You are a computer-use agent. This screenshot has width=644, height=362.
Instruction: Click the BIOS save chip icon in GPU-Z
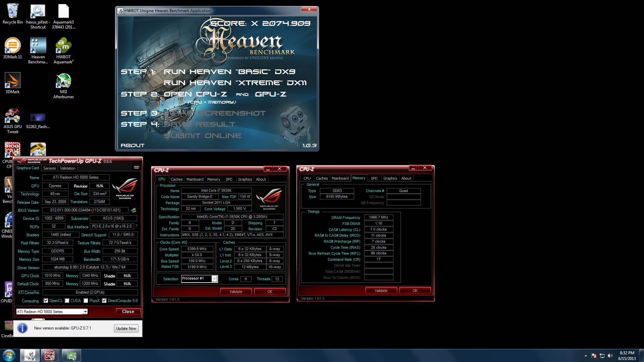133,210
